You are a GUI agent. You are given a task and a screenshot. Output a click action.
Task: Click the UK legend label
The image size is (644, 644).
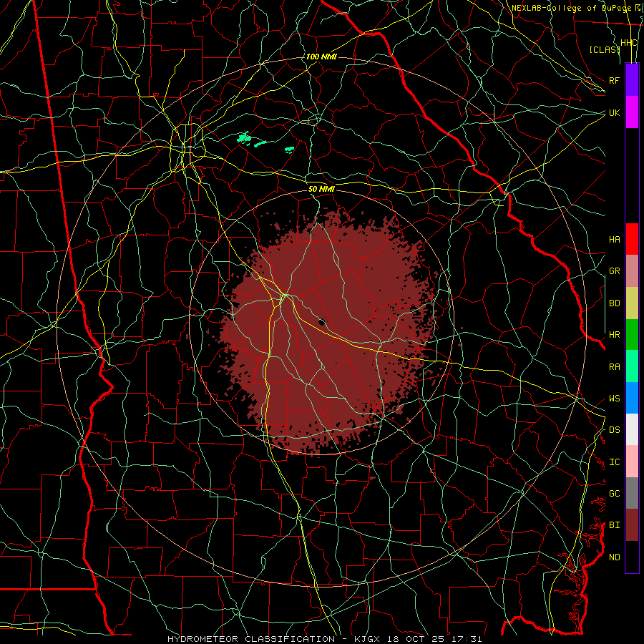click(614, 112)
